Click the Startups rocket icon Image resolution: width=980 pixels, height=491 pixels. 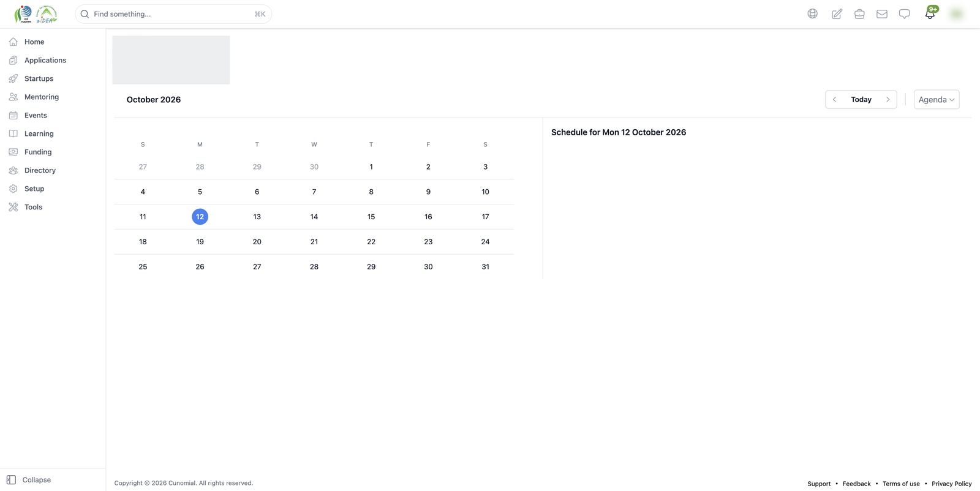point(13,78)
